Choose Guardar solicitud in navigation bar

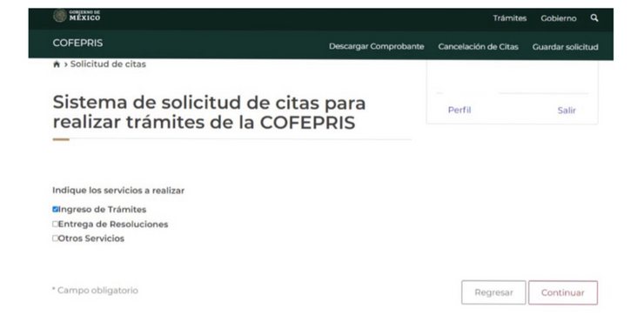(x=565, y=47)
